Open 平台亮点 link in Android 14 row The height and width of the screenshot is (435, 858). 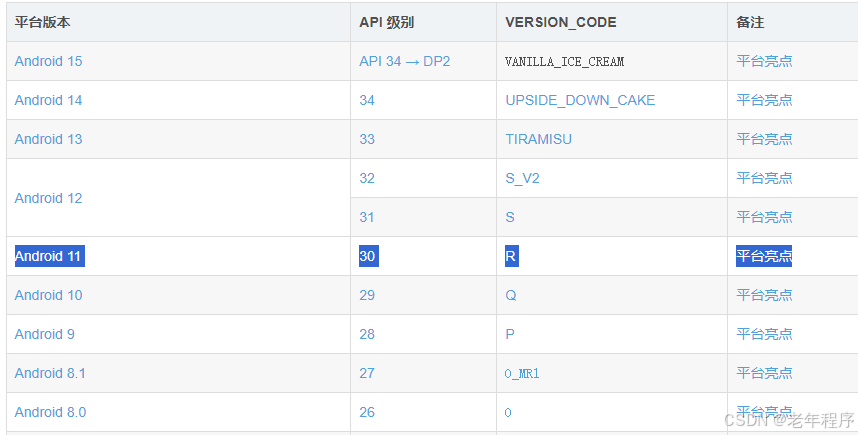(x=764, y=100)
